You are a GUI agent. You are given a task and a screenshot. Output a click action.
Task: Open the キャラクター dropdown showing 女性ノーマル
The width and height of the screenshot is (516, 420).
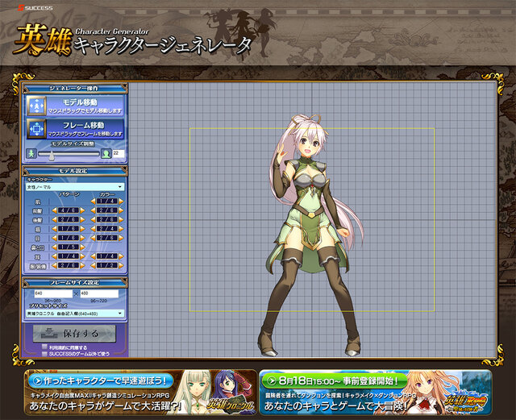[74, 186]
